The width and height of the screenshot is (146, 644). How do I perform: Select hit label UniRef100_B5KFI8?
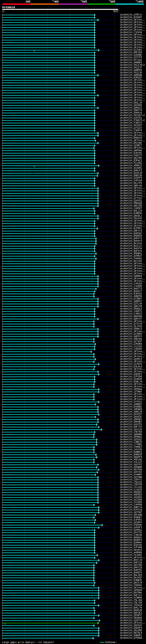click(131, 110)
